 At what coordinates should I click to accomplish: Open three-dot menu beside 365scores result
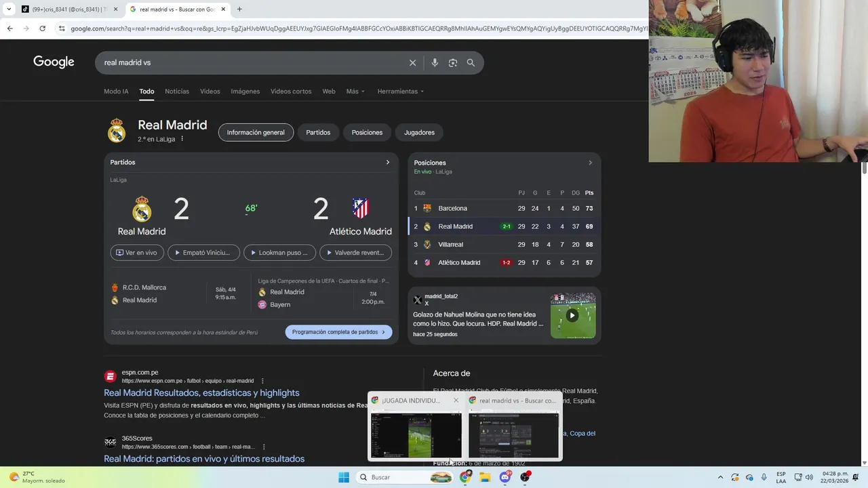264,447
